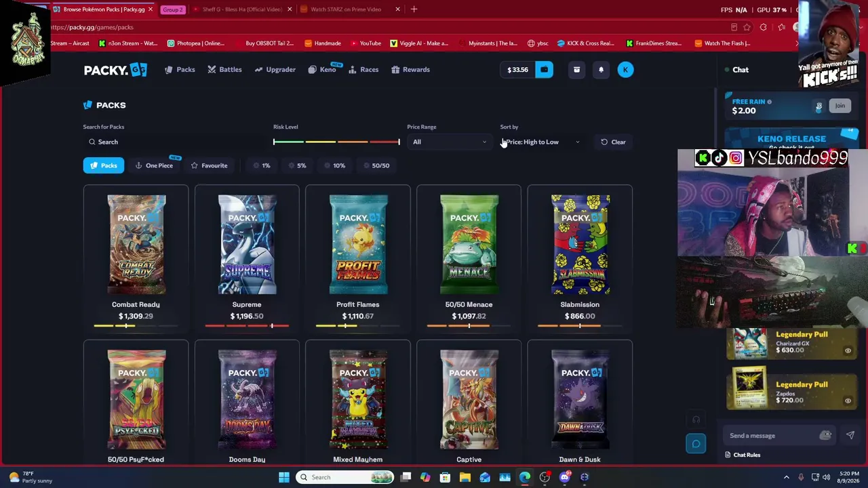Go to the Upgrader page
The height and width of the screenshot is (488, 868).
275,69
